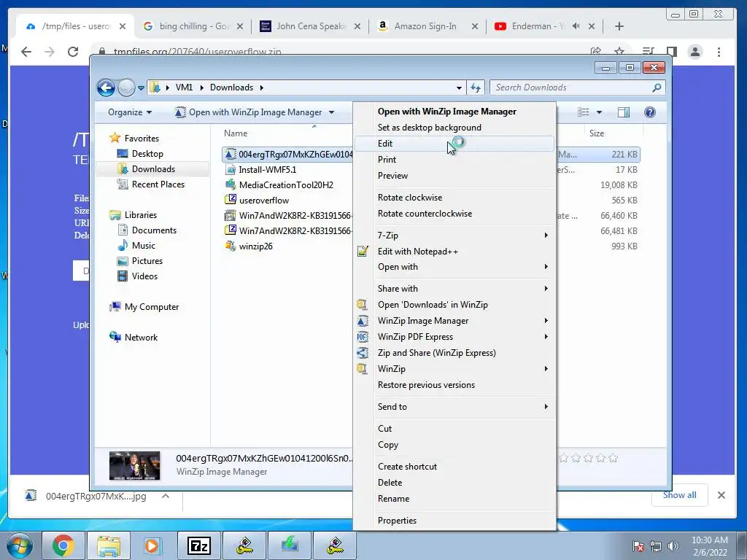Choose Rename from context menu
747x560 pixels.
coord(454,499)
